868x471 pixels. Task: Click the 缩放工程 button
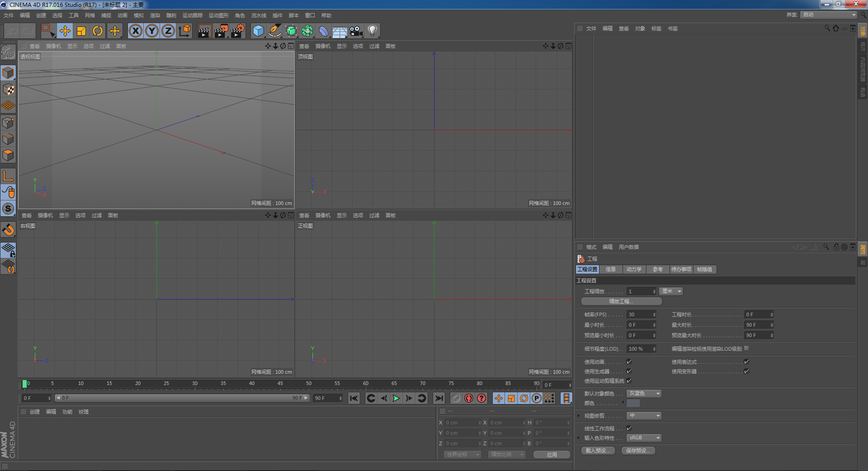[x=622, y=301]
